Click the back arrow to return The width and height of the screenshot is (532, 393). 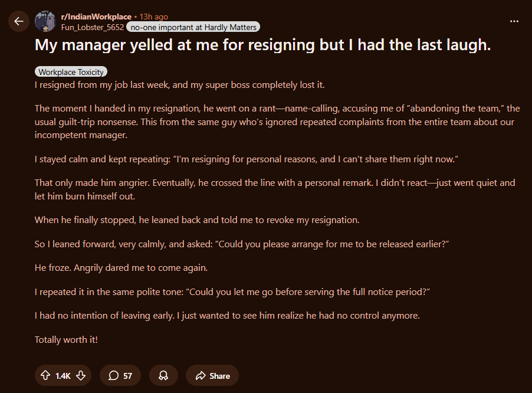point(18,21)
